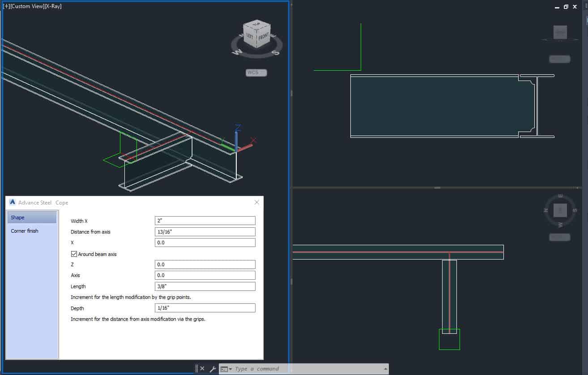This screenshot has width=588, height=375.
Task: Click the bottom-right viewport S compass letter
Action: pos(575,210)
